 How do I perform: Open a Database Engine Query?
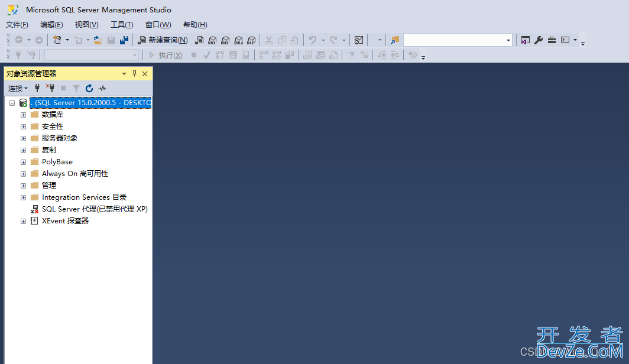(x=199, y=40)
